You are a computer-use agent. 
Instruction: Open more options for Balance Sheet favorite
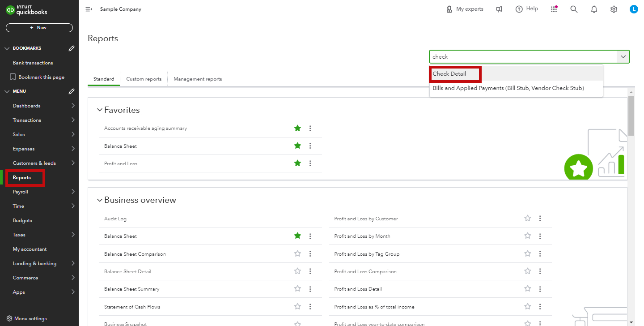pos(310,146)
